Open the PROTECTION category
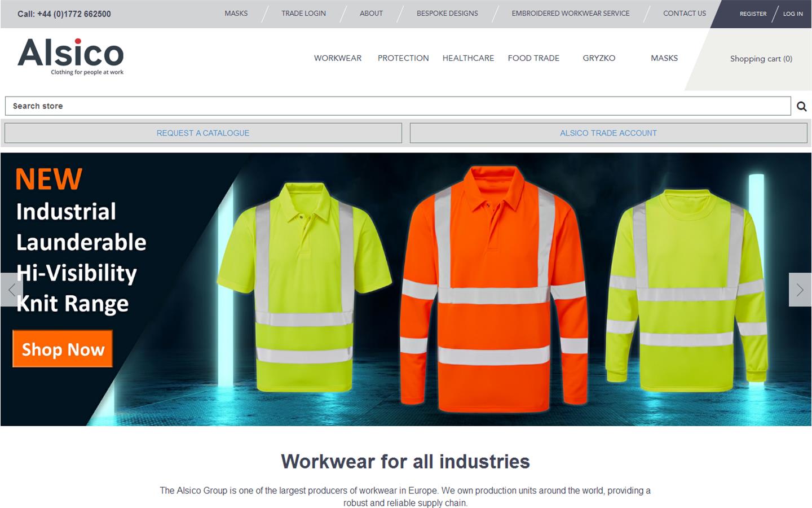Viewport: 812px width, 508px height. click(x=403, y=58)
